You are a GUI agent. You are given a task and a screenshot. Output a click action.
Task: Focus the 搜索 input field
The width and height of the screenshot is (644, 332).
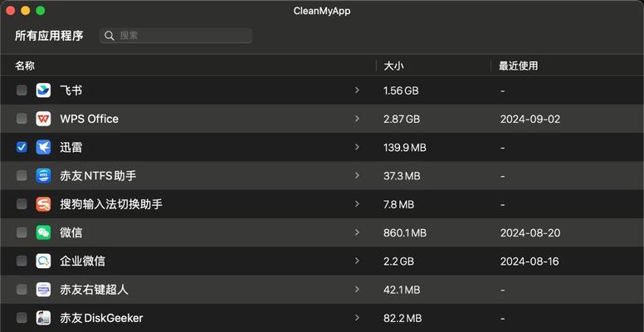tap(176, 36)
